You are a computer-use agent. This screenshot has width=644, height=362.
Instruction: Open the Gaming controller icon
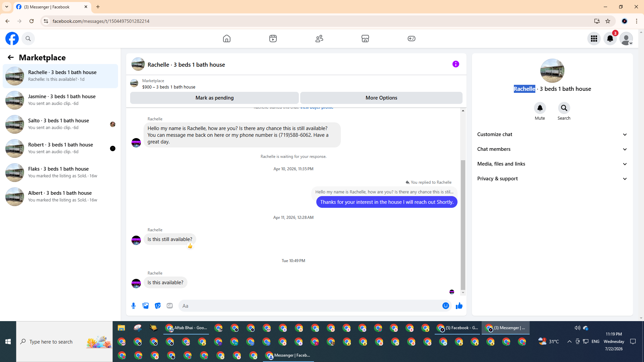[x=412, y=39]
